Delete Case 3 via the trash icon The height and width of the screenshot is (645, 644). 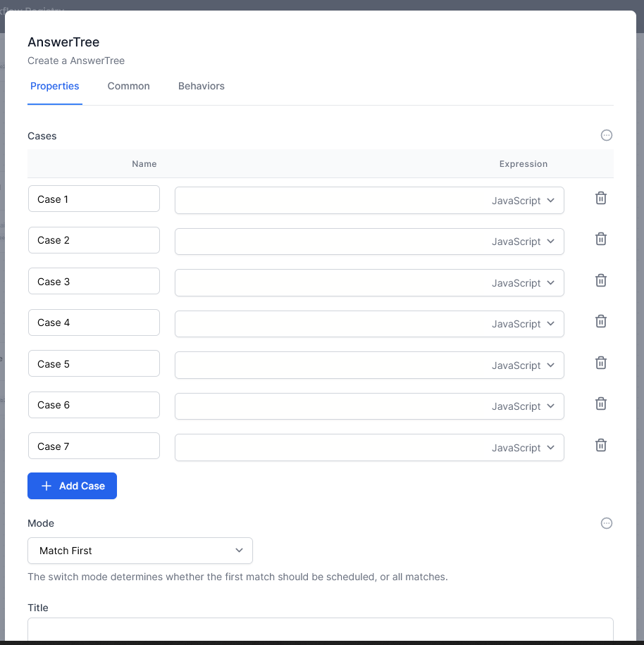pyautogui.click(x=600, y=280)
